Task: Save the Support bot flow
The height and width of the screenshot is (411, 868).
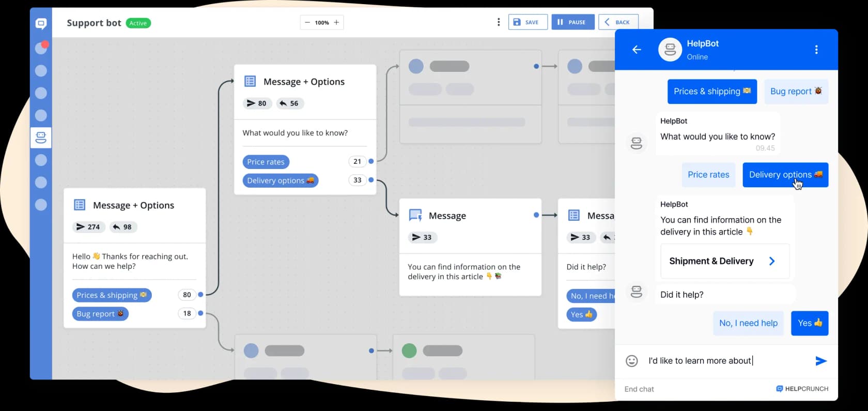Action: [528, 22]
